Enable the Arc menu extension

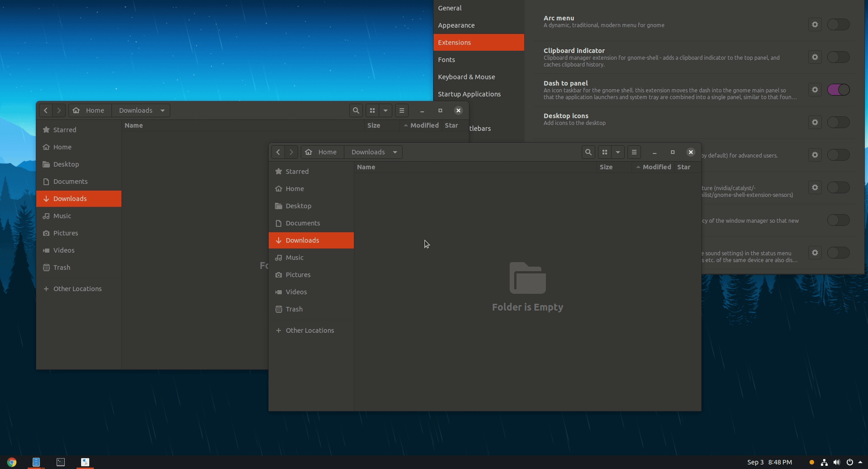[x=838, y=24]
